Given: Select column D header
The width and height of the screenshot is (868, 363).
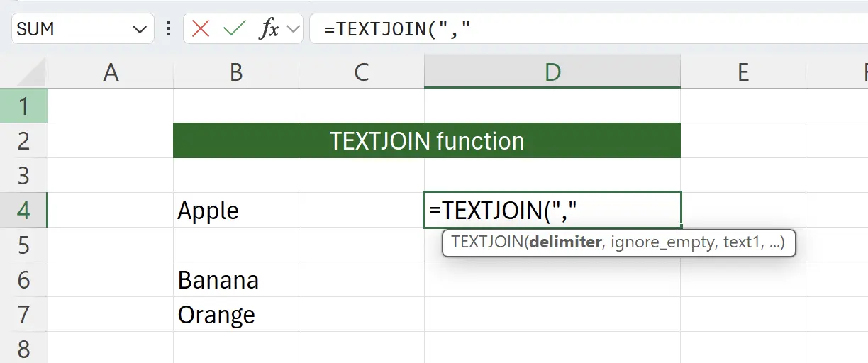Looking at the screenshot, I should [552, 72].
